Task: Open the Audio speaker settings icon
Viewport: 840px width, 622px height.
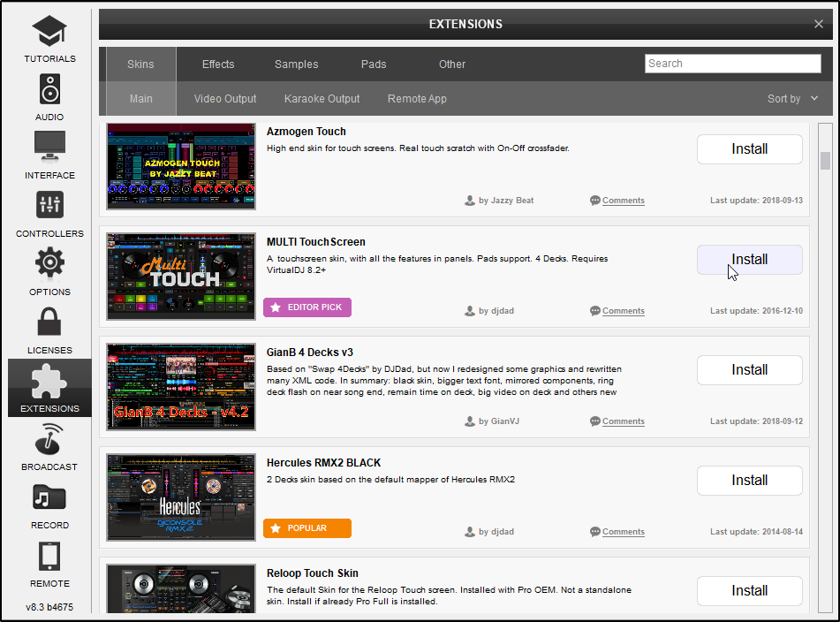Action: [x=49, y=89]
